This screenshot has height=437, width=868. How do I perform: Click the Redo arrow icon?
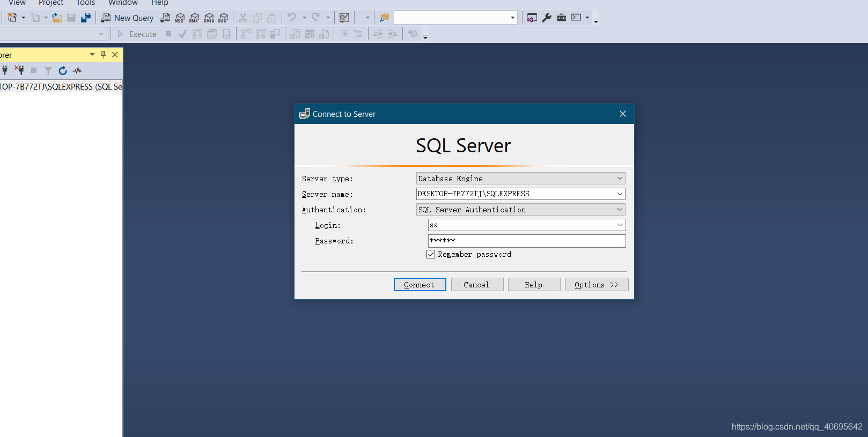click(x=315, y=18)
